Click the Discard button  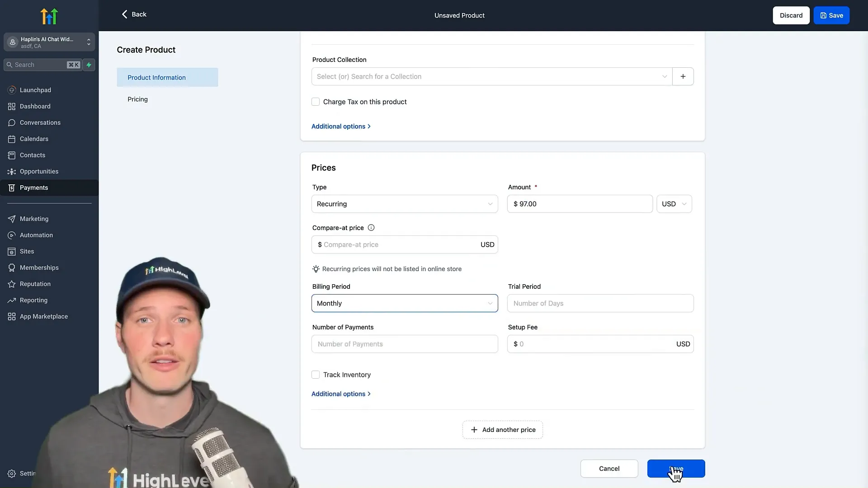click(x=791, y=15)
